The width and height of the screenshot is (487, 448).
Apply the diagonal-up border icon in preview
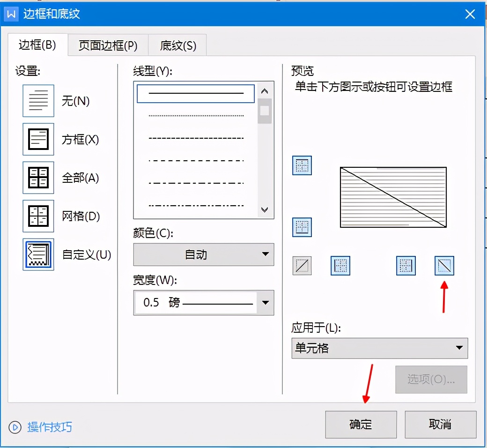302,265
